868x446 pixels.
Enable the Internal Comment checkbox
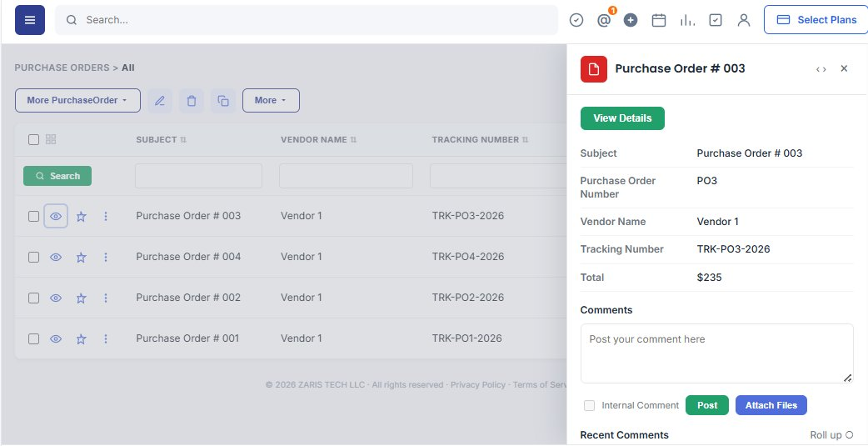pos(590,405)
